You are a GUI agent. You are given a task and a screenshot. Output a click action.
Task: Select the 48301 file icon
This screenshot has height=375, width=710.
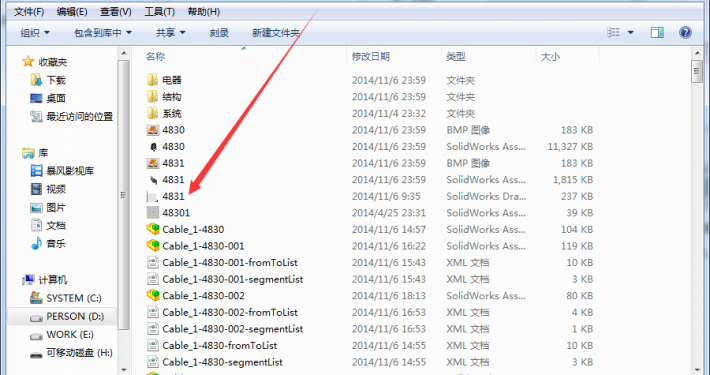tap(153, 213)
